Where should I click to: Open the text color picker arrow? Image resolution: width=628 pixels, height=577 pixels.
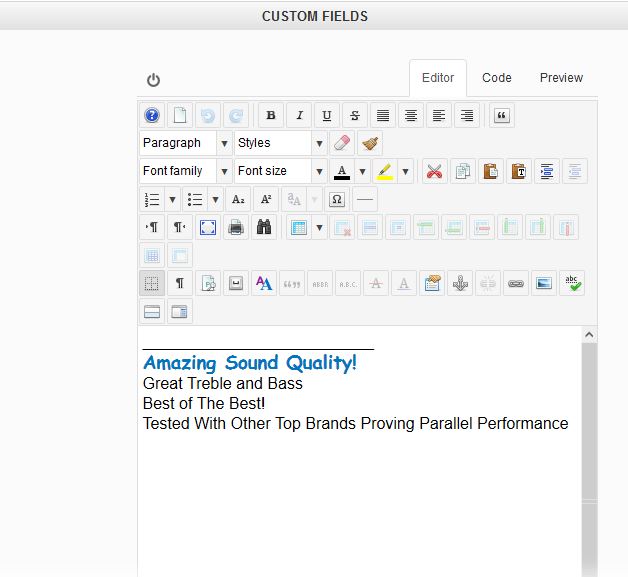click(362, 171)
